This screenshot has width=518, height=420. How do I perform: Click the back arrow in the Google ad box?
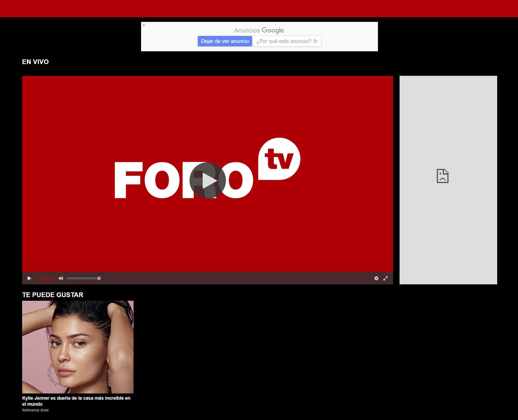(x=144, y=25)
